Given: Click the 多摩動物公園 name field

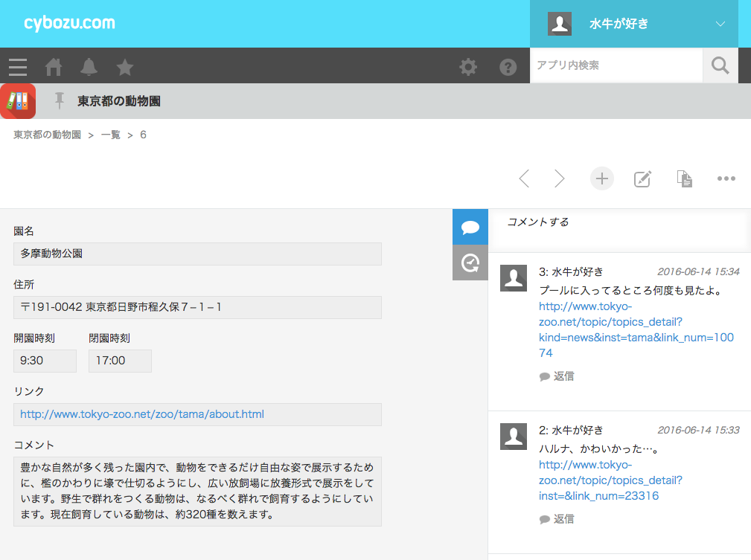Looking at the screenshot, I should click(x=197, y=254).
